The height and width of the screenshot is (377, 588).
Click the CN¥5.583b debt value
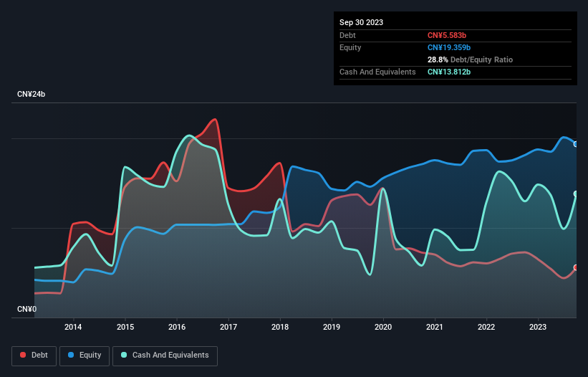447,35
